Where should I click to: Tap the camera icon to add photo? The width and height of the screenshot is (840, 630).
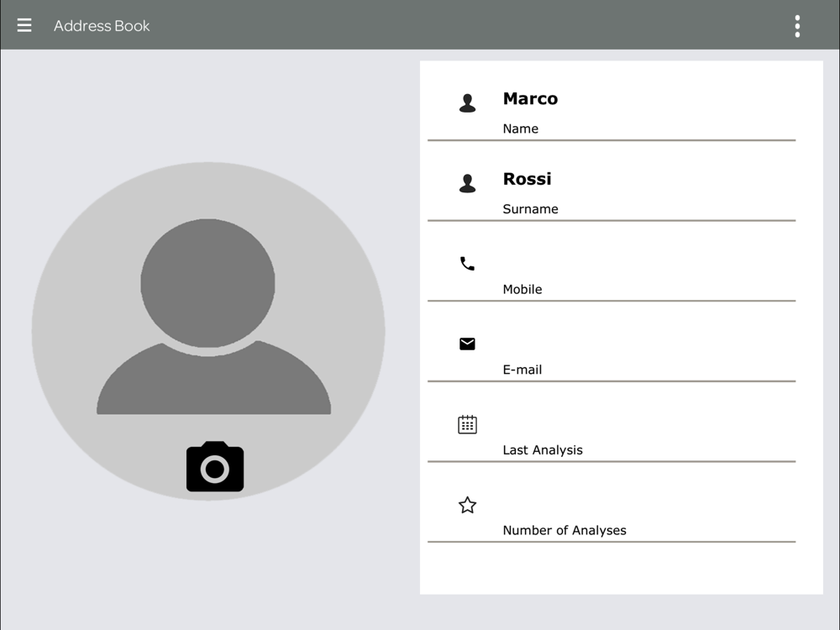tap(215, 466)
